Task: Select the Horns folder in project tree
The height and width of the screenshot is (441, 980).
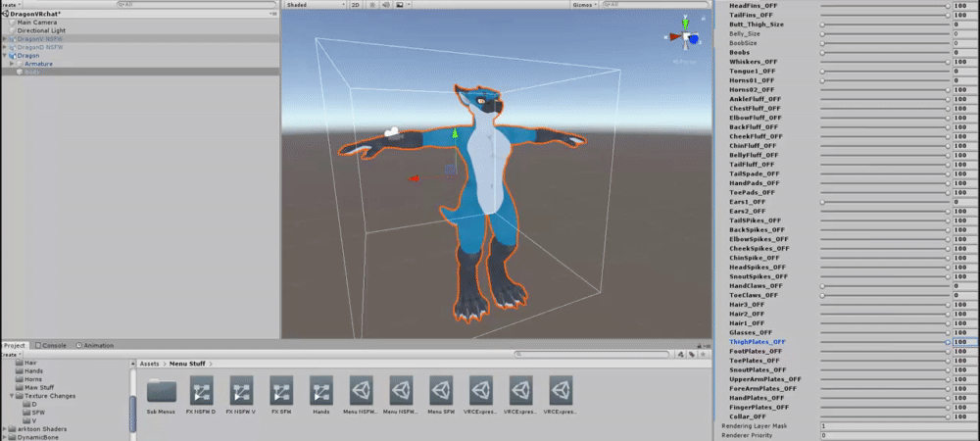Action: 28,379
